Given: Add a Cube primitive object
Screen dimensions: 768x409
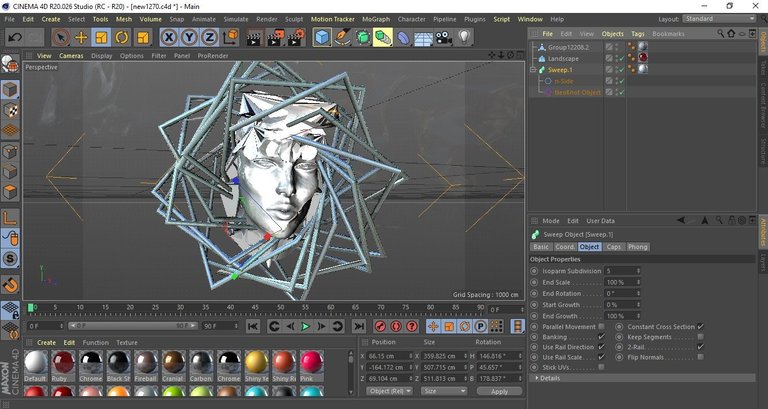Looking at the screenshot, I should pos(322,38).
